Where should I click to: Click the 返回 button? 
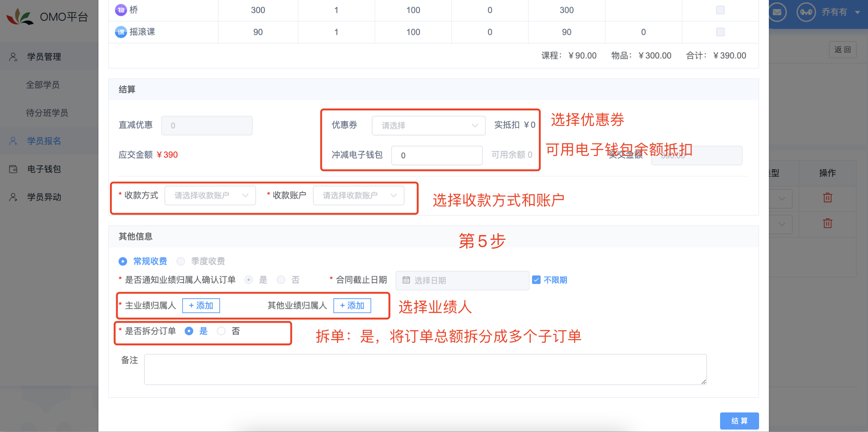tap(843, 50)
